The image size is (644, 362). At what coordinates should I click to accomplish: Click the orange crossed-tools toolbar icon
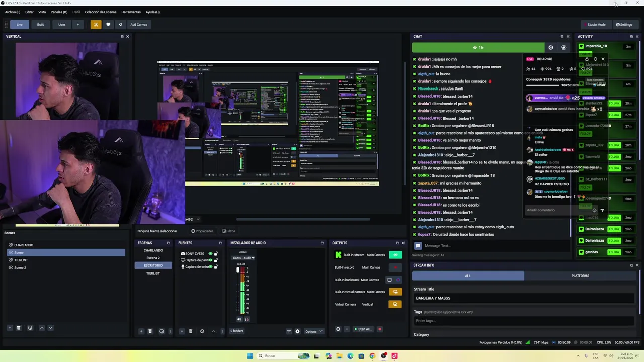click(96, 24)
